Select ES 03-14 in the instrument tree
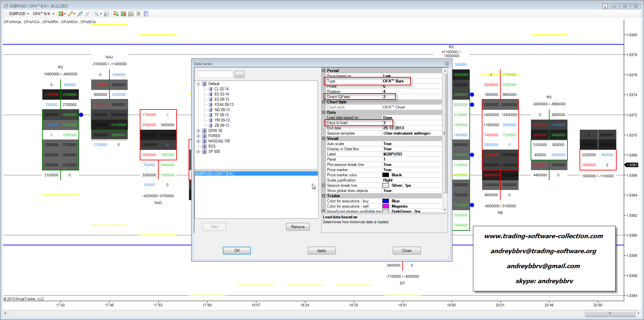644x320 pixels. pos(222,94)
